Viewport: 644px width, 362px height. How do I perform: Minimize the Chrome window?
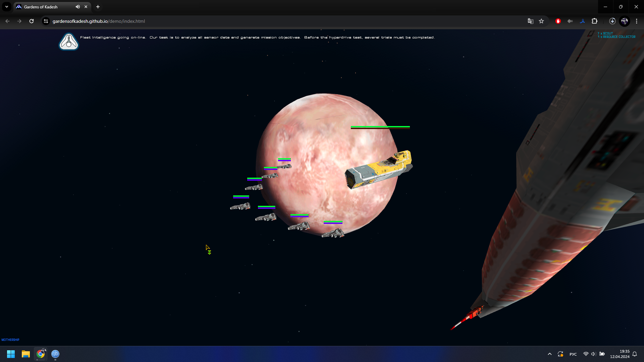[x=605, y=7]
